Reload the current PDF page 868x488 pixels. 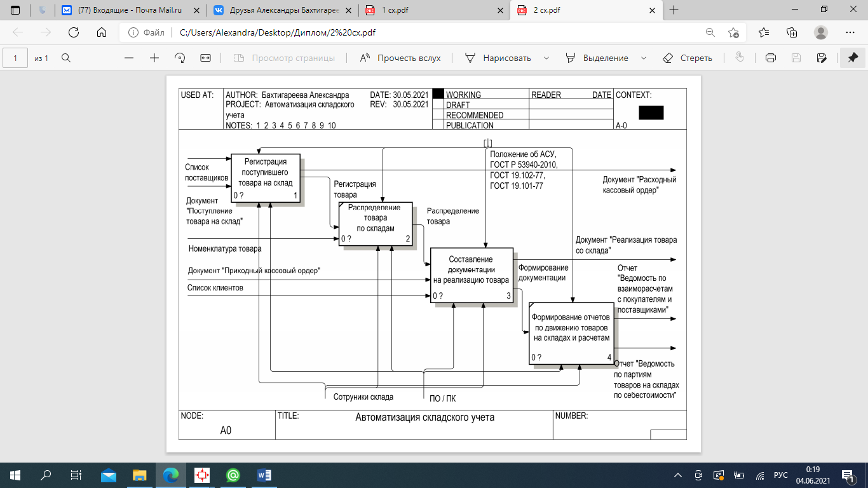click(x=73, y=32)
